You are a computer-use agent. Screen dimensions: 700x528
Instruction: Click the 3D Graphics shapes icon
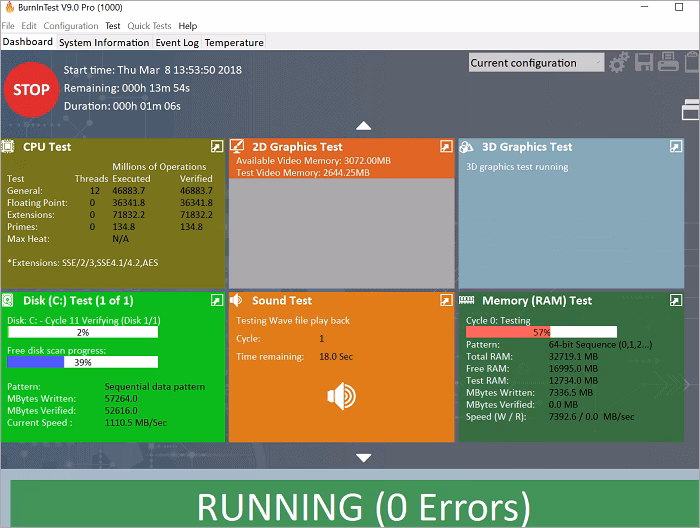pos(467,146)
